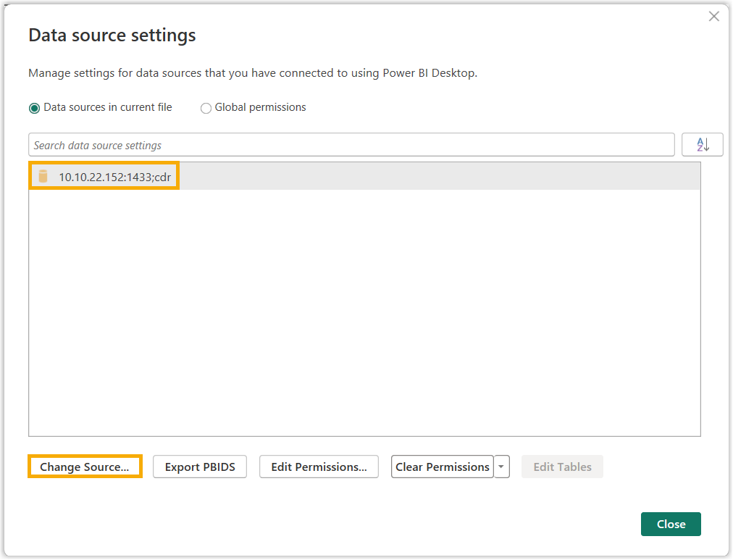Image resolution: width=733 pixels, height=560 pixels.
Task: Close the dialog with the X icon
Action: [714, 17]
